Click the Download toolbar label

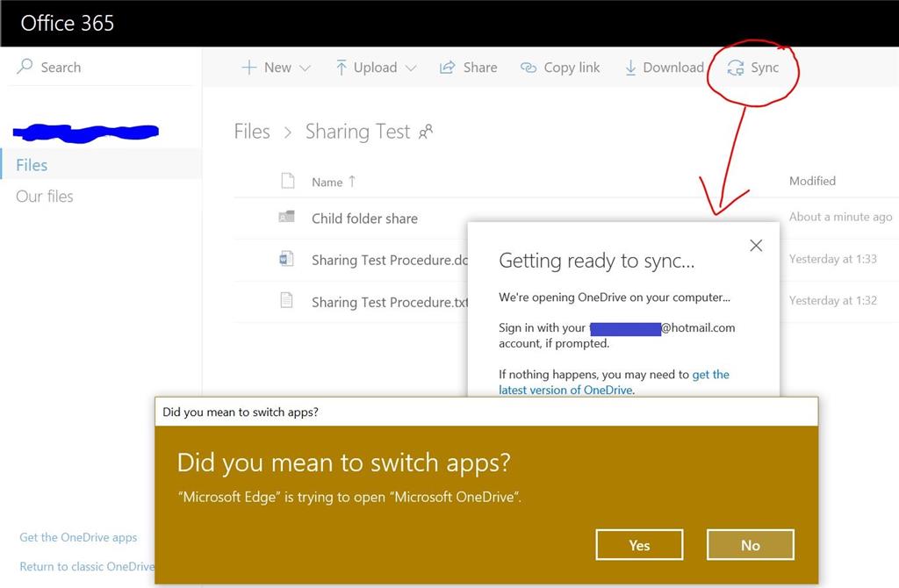(673, 68)
